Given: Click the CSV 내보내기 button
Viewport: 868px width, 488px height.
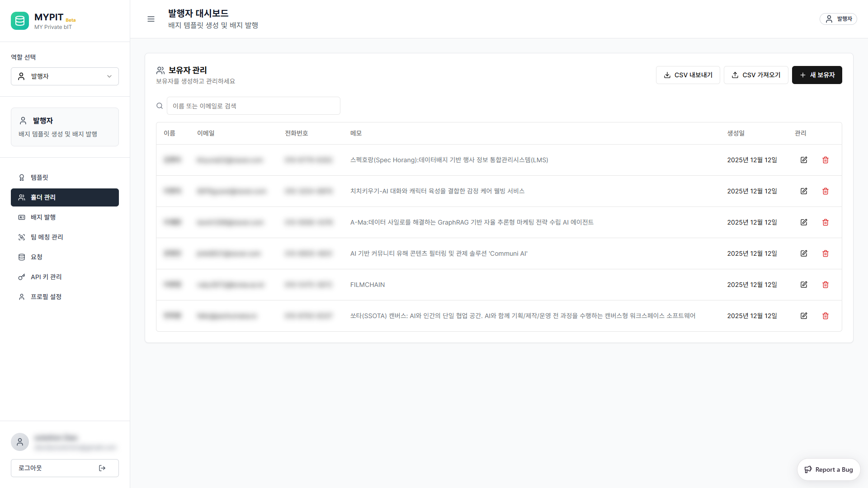Looking at the screenshot, I should tap(688, 75).
